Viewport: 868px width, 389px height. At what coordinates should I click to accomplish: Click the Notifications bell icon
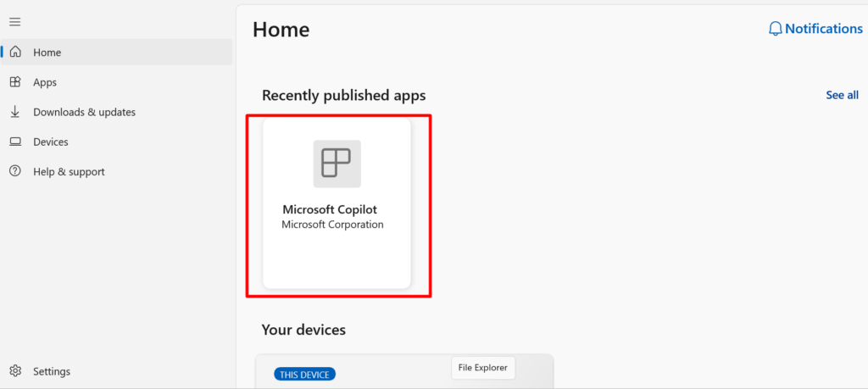776,29
